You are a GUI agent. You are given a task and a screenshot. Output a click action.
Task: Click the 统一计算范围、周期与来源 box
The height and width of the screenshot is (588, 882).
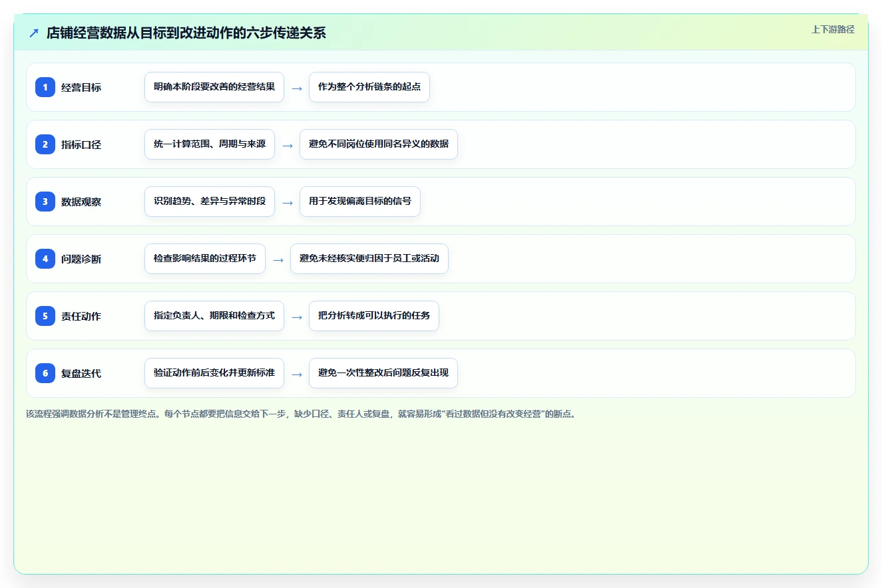pyautogui.click(x=210, y=144)
